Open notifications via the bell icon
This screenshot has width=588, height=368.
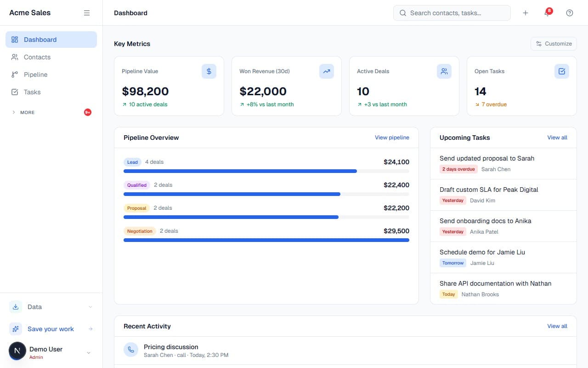pyautogui.click(x=546, y=13)
